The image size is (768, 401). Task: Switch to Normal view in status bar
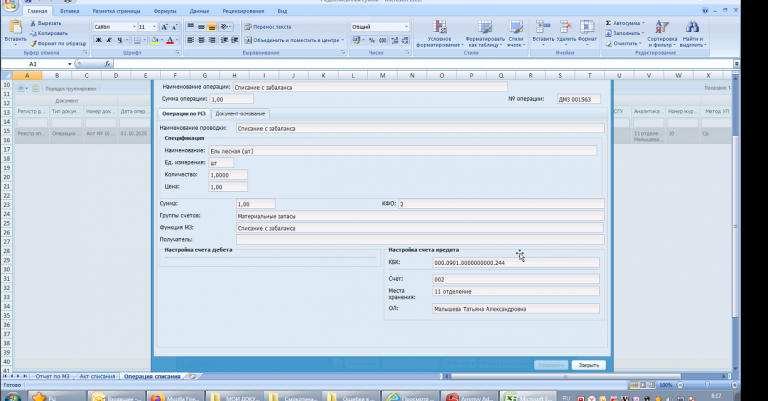pos(634,385)
